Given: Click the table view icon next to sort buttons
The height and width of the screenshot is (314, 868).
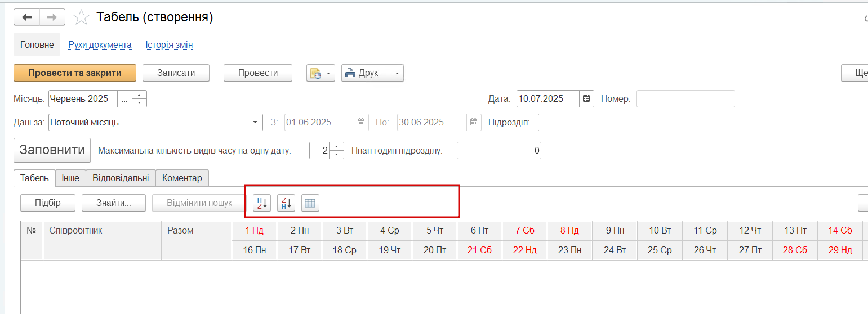Looking at the screenshot, I should pos(310,203).
